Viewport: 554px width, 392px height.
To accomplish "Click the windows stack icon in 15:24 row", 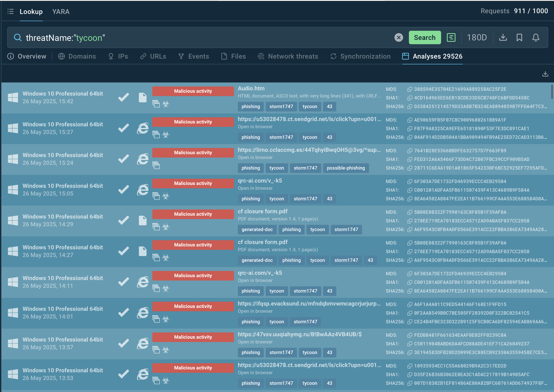I will coord(156,165).
